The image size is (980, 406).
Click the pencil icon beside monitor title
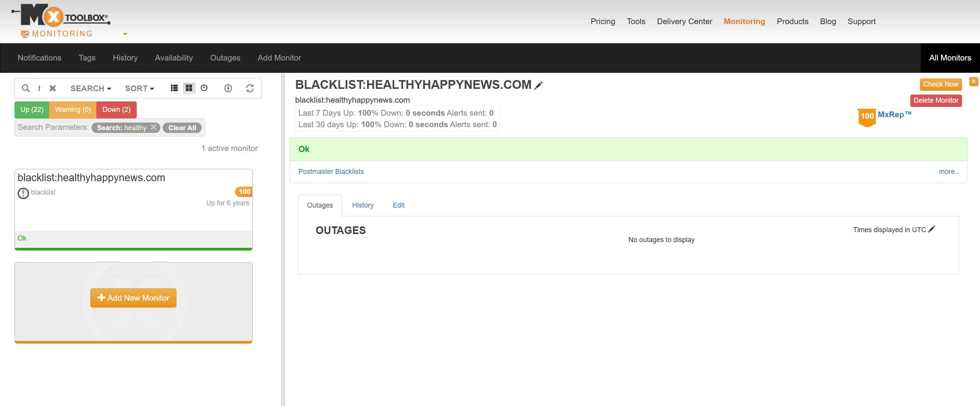pyautogui.click(x=539, y=85)
